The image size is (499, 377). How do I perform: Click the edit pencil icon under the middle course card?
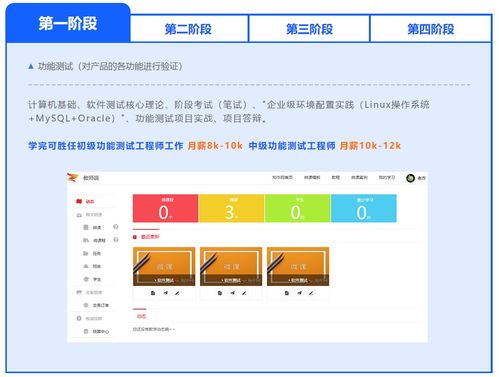[x=244, y=293]
